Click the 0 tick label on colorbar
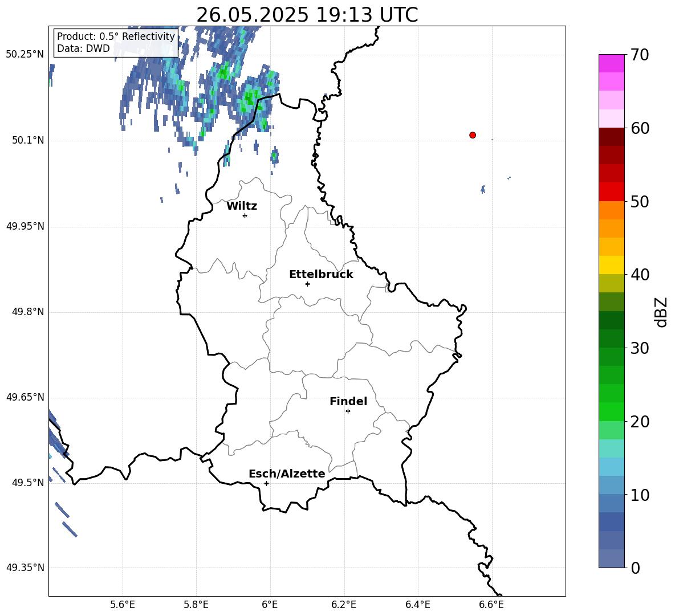 coord(636,568)
